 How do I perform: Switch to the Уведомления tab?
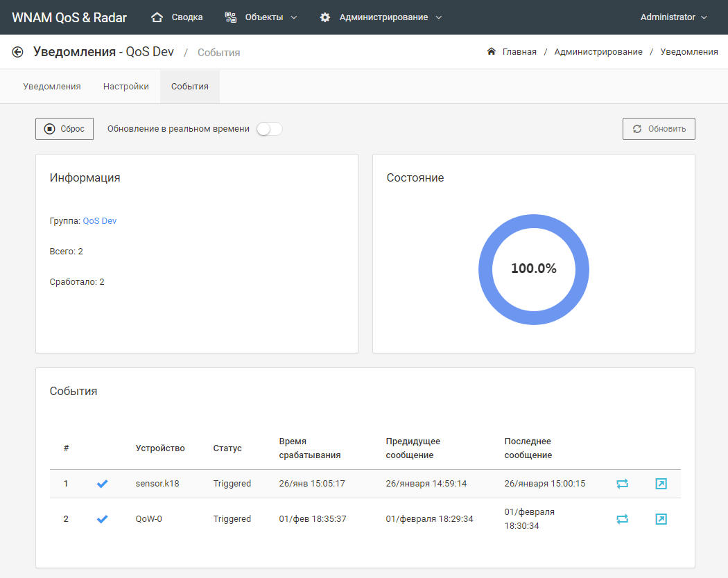52,87
